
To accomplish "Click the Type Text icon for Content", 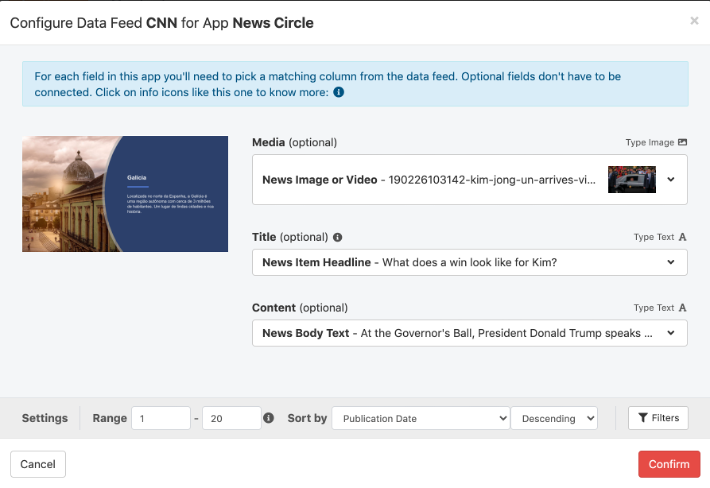I will 682,307.
